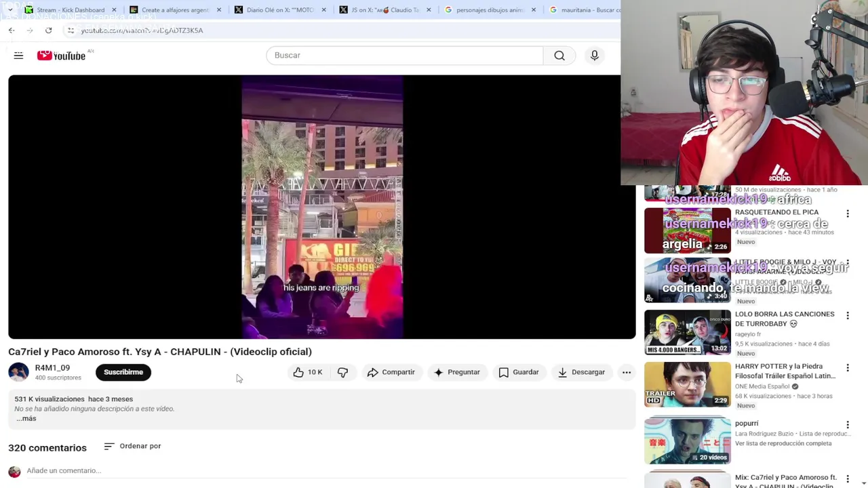
Task: Open options menu for LOLO BORRA video
Action: point(848,316)
